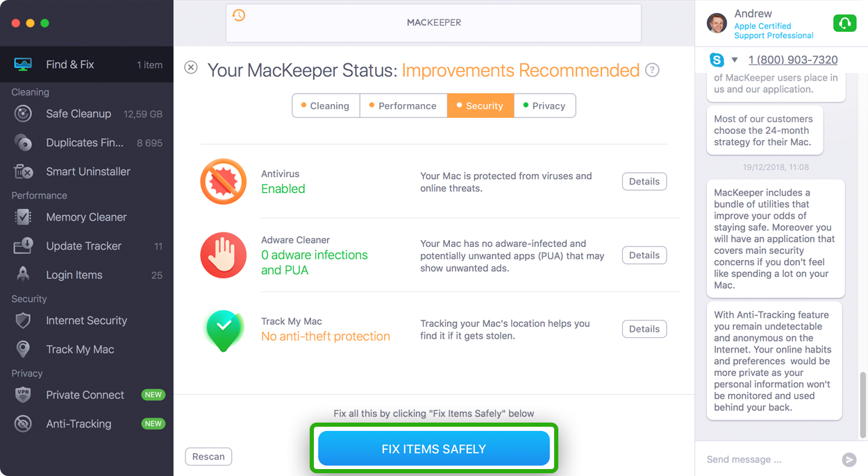This screenshot has width=868, height=476.
Task: Switch to the Privacy tab
Action: (x=544, y=105)
